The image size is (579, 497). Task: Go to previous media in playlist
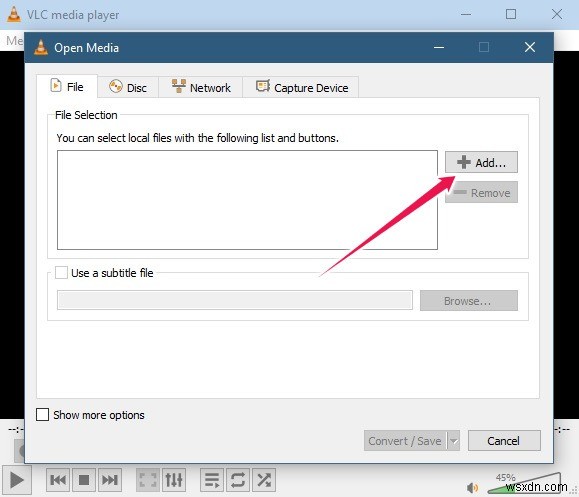58,480
